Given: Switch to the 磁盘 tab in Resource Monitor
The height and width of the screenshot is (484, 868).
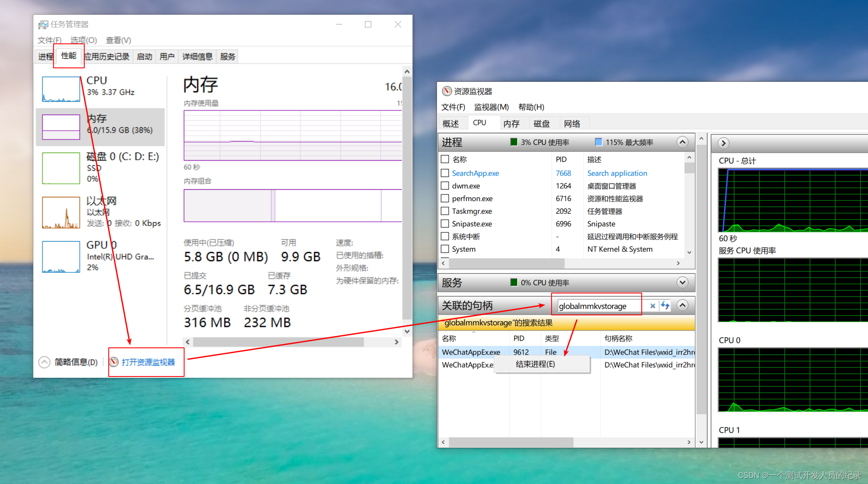Looking at the screenshot, I should pos(541,124).
